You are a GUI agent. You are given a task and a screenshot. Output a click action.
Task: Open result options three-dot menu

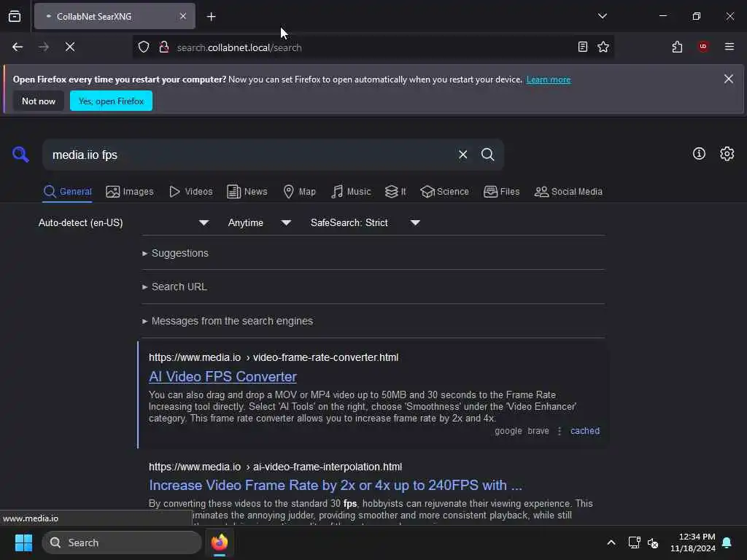560,431
